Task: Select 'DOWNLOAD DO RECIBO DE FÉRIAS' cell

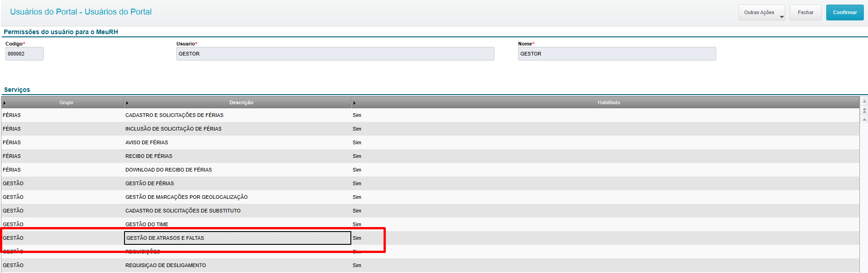Action: click(x=237, y=170)
